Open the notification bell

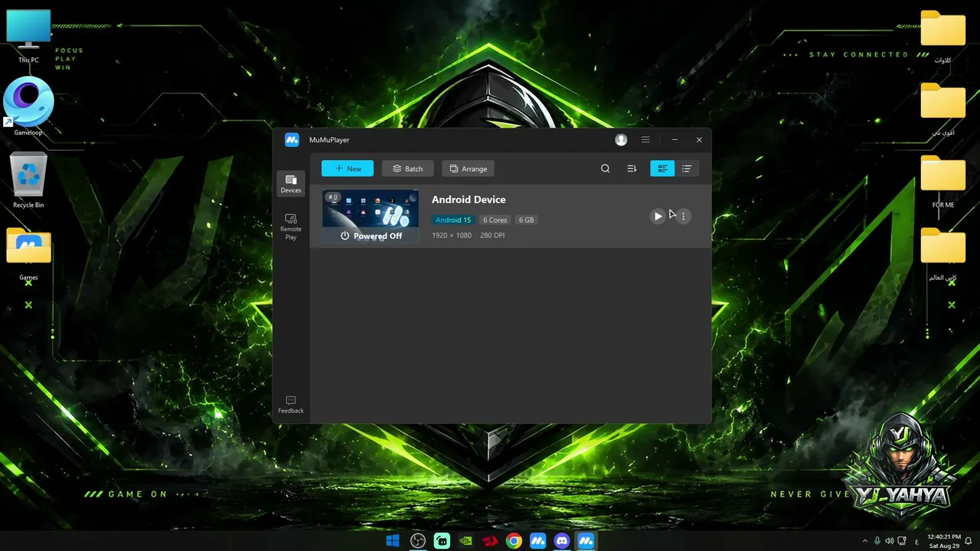[x=969, y=541]
